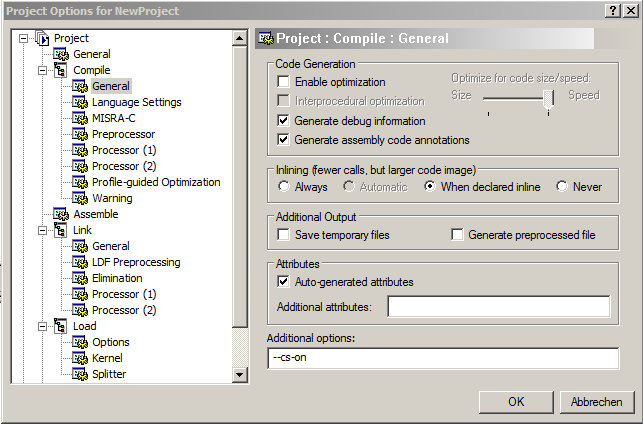Viewport: 643px width, 424px height.
Task: Click the tree scrollbar down arrow
Action: click(239, 375)
